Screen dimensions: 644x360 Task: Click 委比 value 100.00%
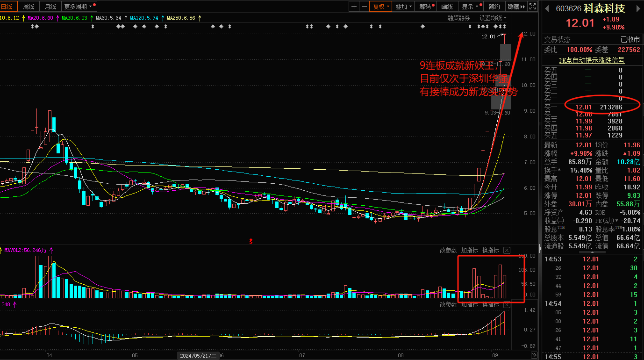[x=579, y=49]
